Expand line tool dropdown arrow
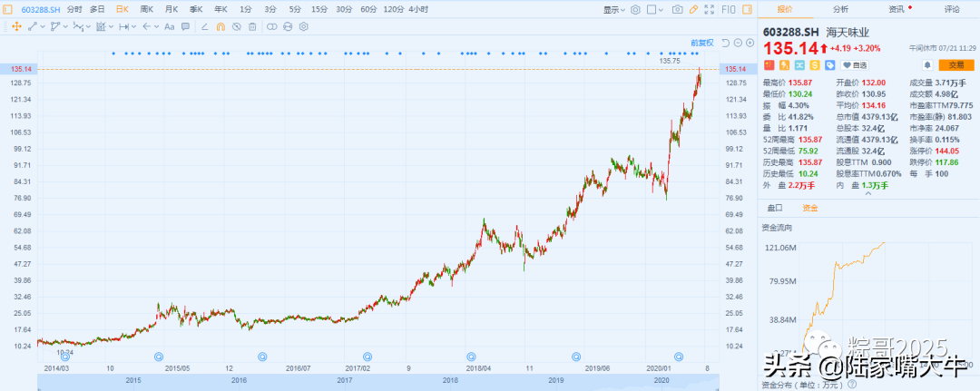 (44, 27)
